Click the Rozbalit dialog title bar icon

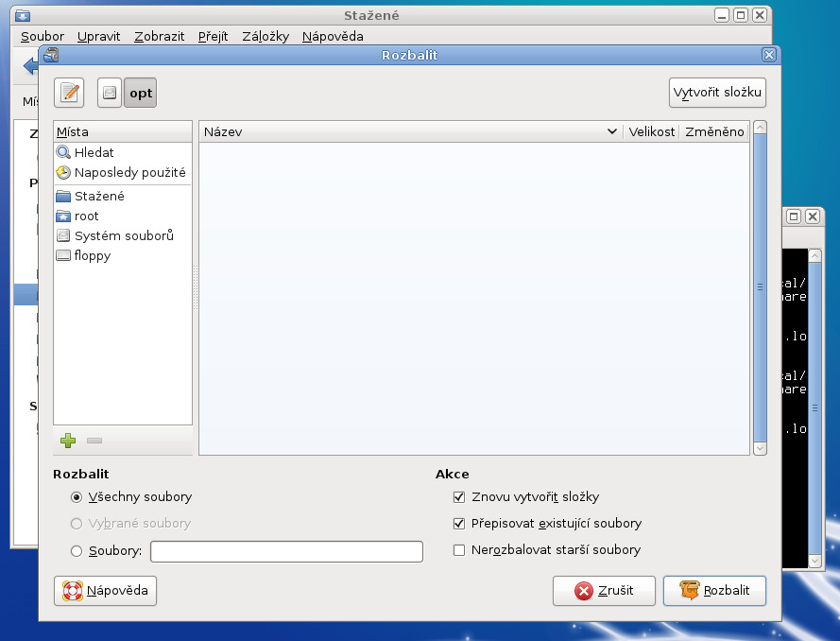tap(51, 55)
